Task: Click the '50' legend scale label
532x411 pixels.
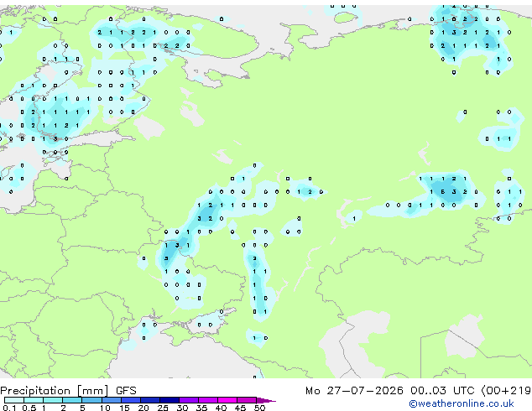Action: pyautogui.click(x=260, y=408)
